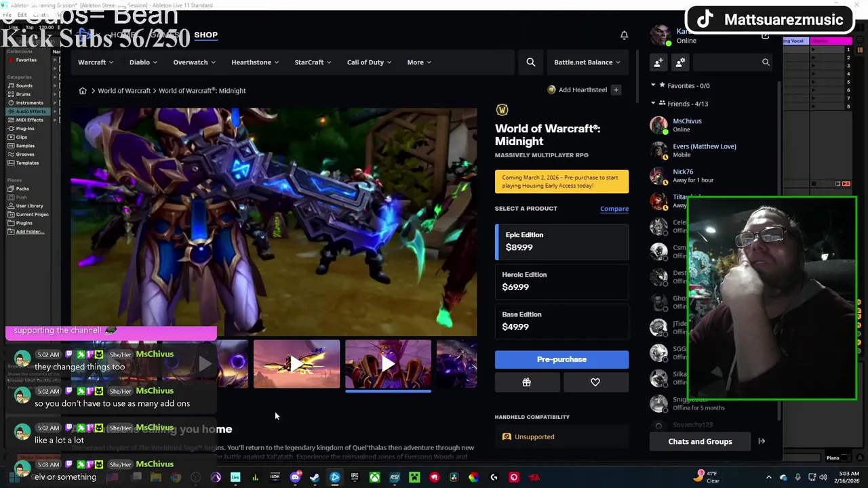This screenshot has width=868, height=488.
Task: Expand the Warcraft shop menu
Action: [96, 62]
